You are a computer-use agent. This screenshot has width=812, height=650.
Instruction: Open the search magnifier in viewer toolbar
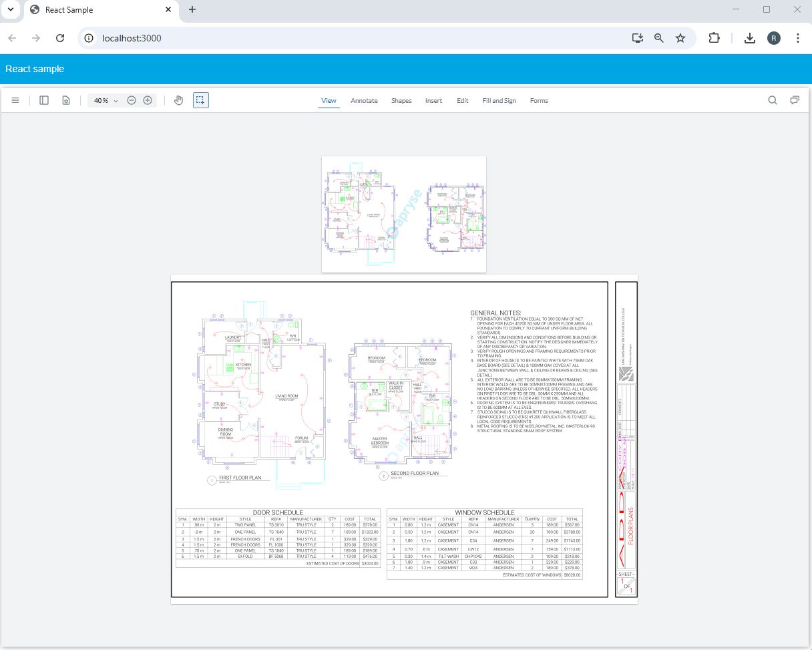(773, 101)
